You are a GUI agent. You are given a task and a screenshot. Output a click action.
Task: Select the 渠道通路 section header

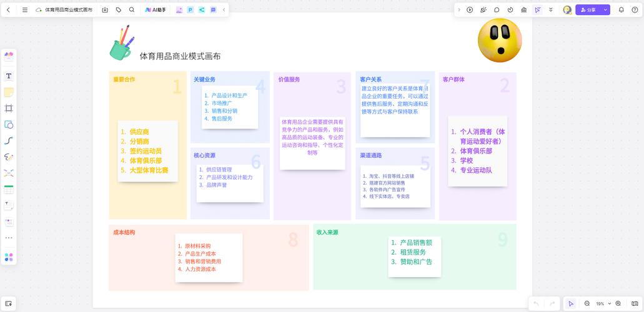coord(371,155)
